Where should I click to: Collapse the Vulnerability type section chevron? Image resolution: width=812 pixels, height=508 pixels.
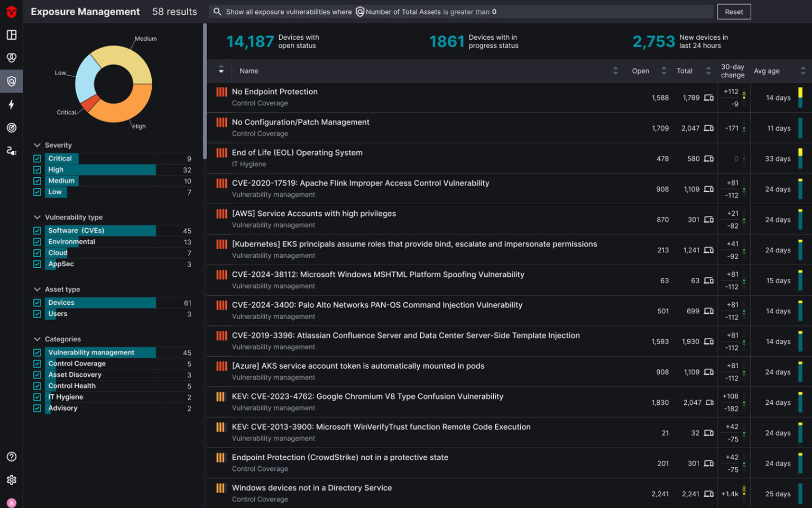click(37, 217)
